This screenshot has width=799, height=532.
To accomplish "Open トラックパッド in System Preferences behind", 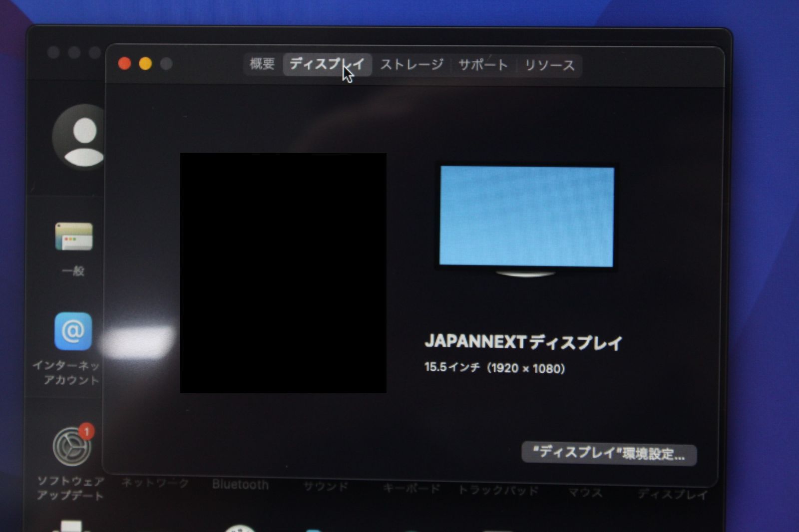I will (498, 491).
